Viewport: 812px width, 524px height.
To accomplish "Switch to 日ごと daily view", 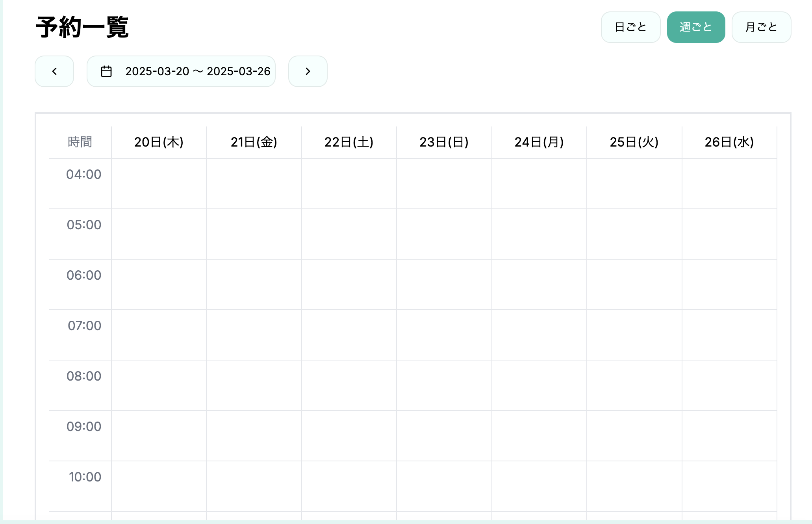I will (630, 27).
